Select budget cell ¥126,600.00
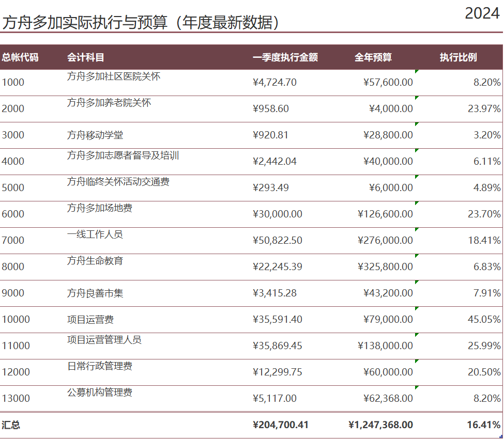This screenshot has width=504, height=439. [x=385, y=214]
